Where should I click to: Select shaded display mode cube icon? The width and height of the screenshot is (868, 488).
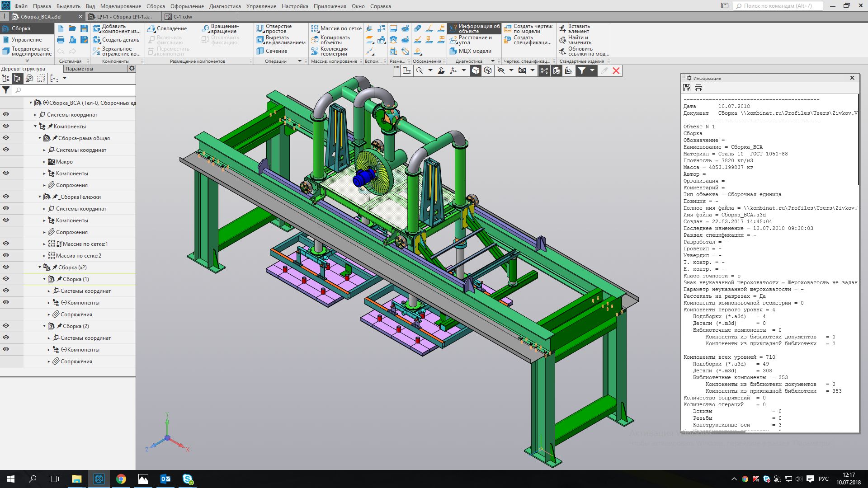click(476, 70)
